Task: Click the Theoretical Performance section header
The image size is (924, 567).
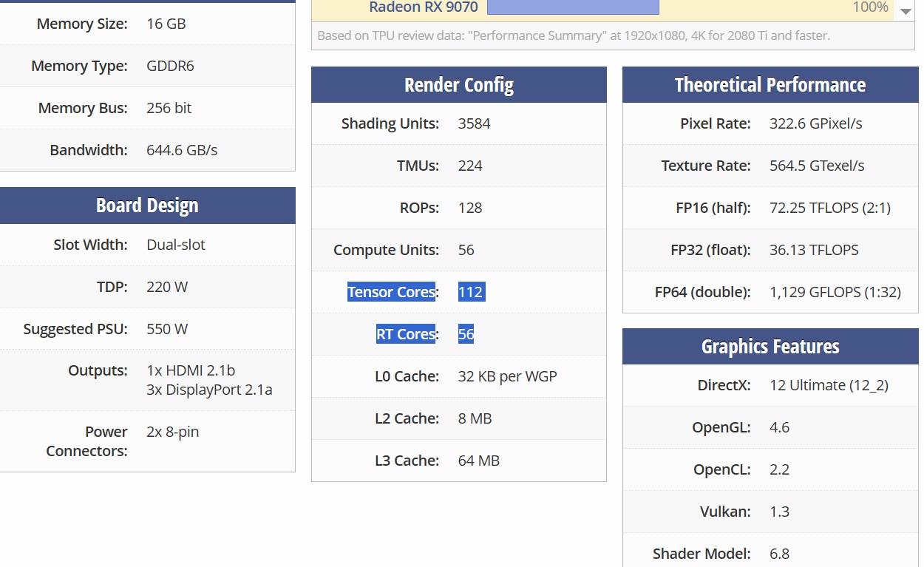Action: (x=770, y=85)
